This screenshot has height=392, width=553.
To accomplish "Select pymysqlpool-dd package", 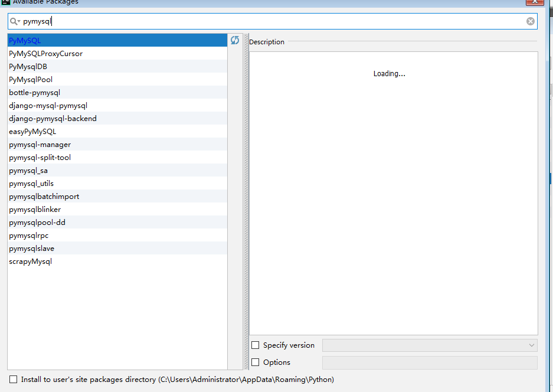I will (x=117, y=223).
